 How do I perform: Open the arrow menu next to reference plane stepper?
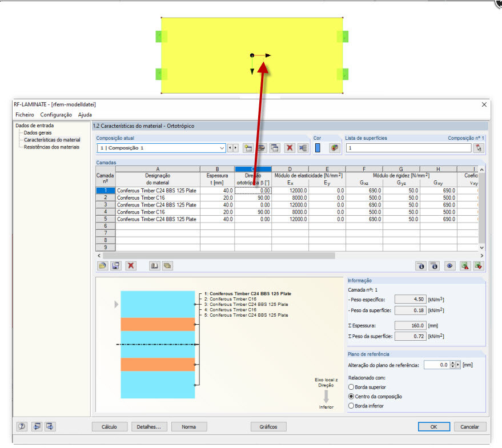(458, 365)
